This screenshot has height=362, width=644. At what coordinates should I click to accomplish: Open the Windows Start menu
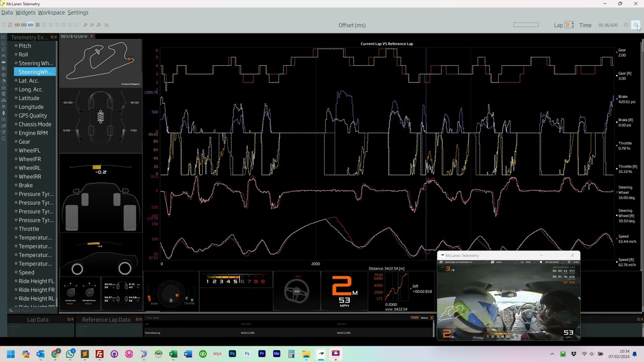pyautogui.click(x=11, y=354)
